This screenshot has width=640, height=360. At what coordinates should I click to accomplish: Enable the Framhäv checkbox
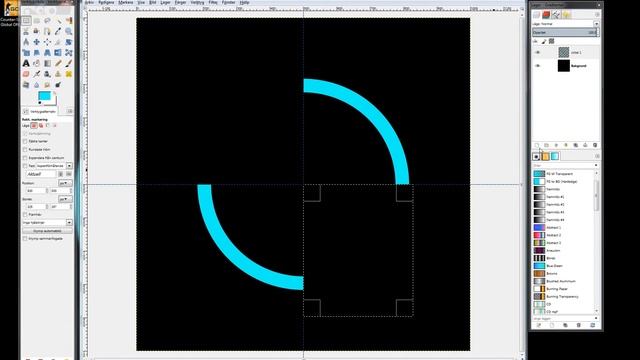tap(25, 214)
